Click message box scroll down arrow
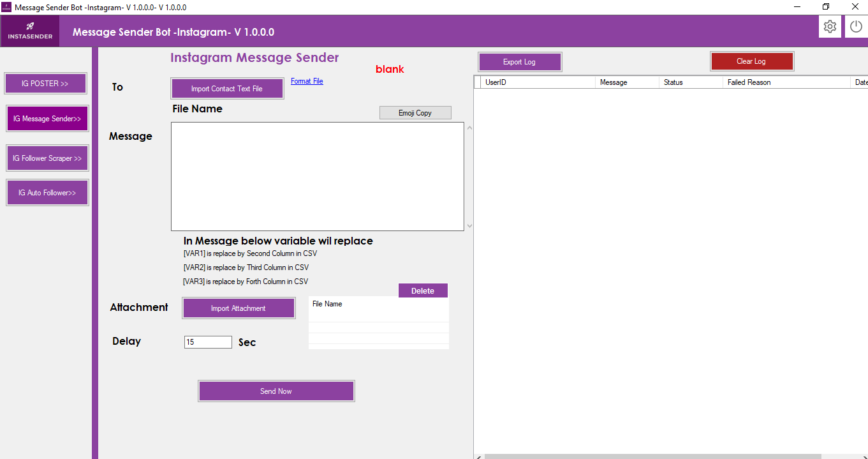 [470, 226]
